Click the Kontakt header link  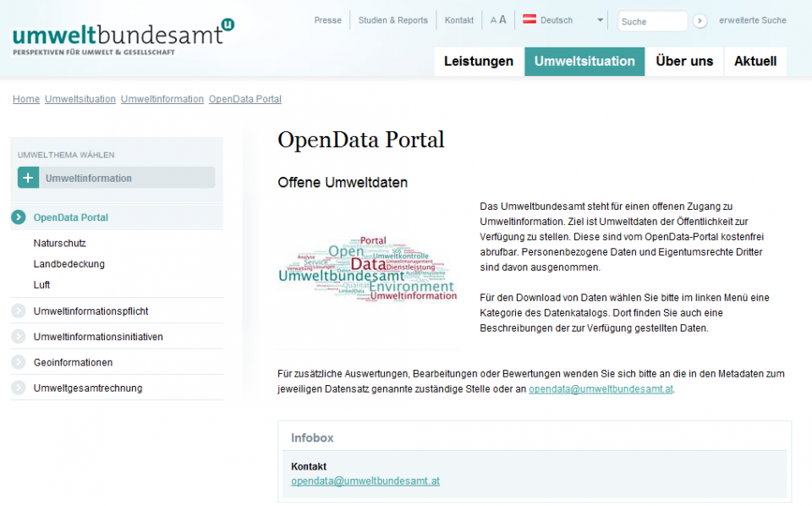(458, 20)
